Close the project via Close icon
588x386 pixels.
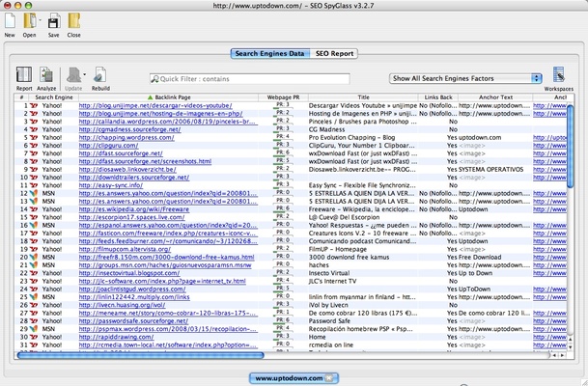(74, 21)
